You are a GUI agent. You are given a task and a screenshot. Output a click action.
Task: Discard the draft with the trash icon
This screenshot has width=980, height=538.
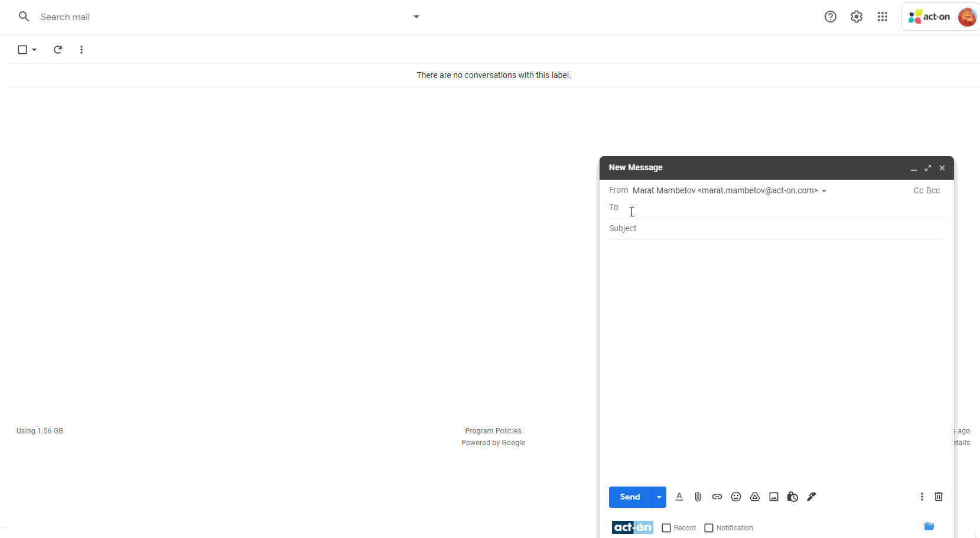[939, 497]
